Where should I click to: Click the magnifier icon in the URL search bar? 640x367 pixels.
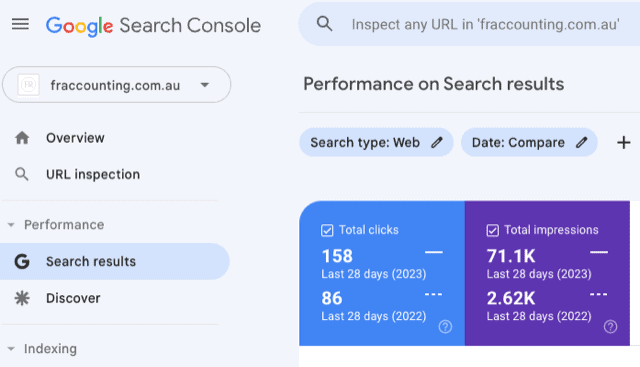pos(324,24)
